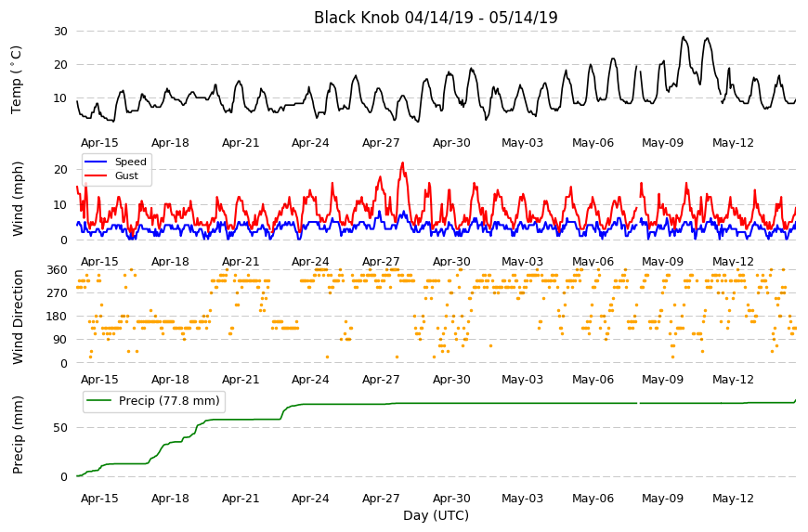808x532 pixels.
Task: Click the Temp (°C) axis label
Action: pyautogui.click(x=17, y=79)
